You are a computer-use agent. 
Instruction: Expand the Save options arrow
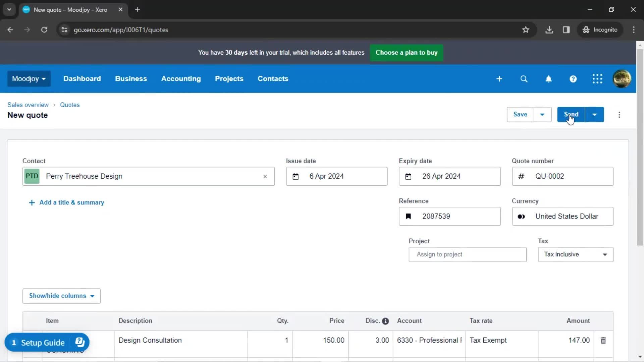pos(542,115)
